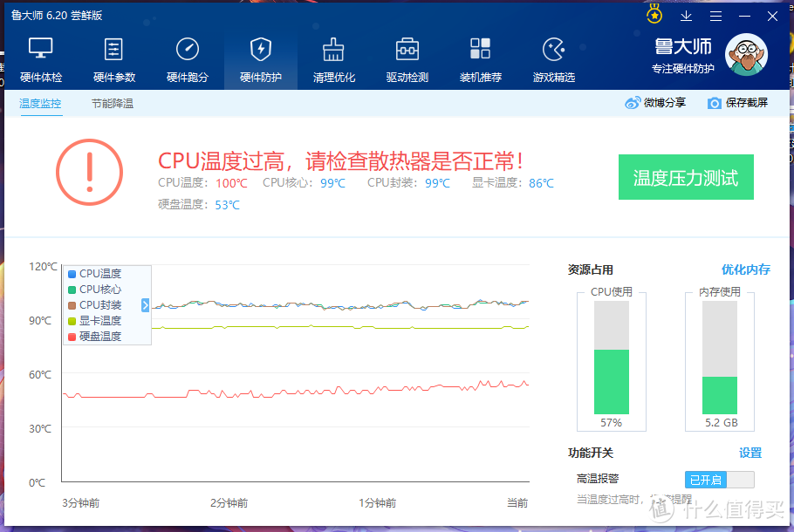This screenshot has width=794, height=532.
Task: Click the 优化内存 optimize memory link
Action: pos(745,269)
